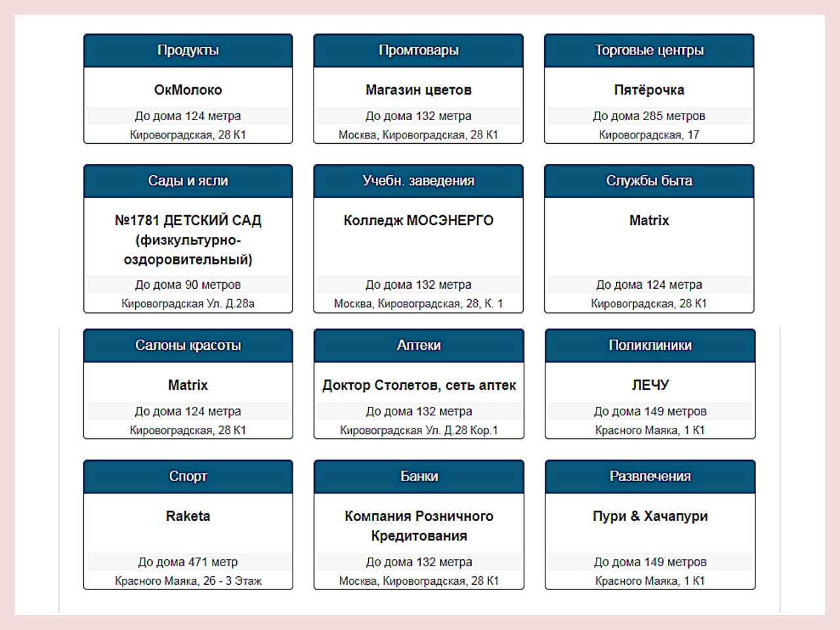Screen dimensions: 840x630
Task: Click Красного Маяка, 1 К1 under ЛЕЧУ
Action: coord(650,430)
